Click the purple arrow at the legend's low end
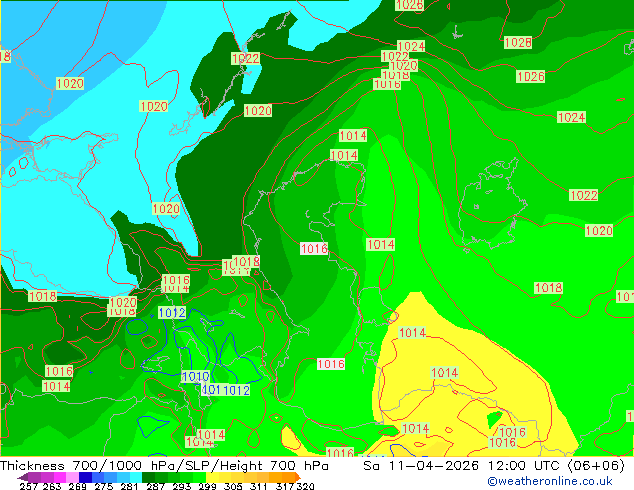Viewport: 634px width, 490px height. 23,477
